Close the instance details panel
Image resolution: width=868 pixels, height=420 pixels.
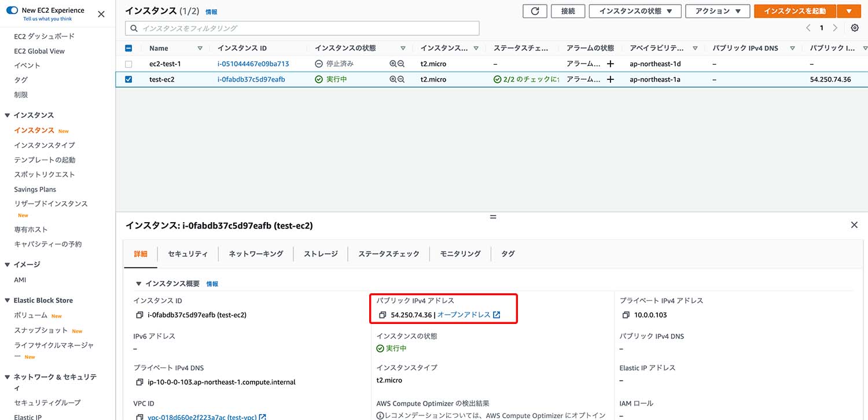pos(854,225)
